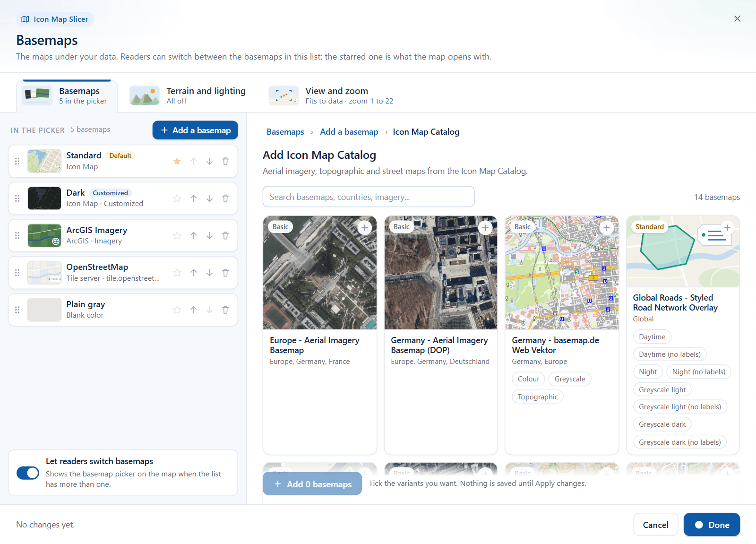Tick the Greyscale light variant
Viewport: 756px width, 544px height.
click(x=662, y=390)
